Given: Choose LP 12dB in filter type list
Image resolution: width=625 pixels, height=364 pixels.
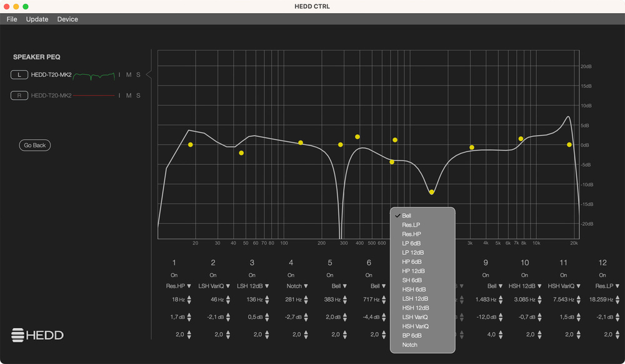Looking at the screenshot, I should [x=422, y=252].
